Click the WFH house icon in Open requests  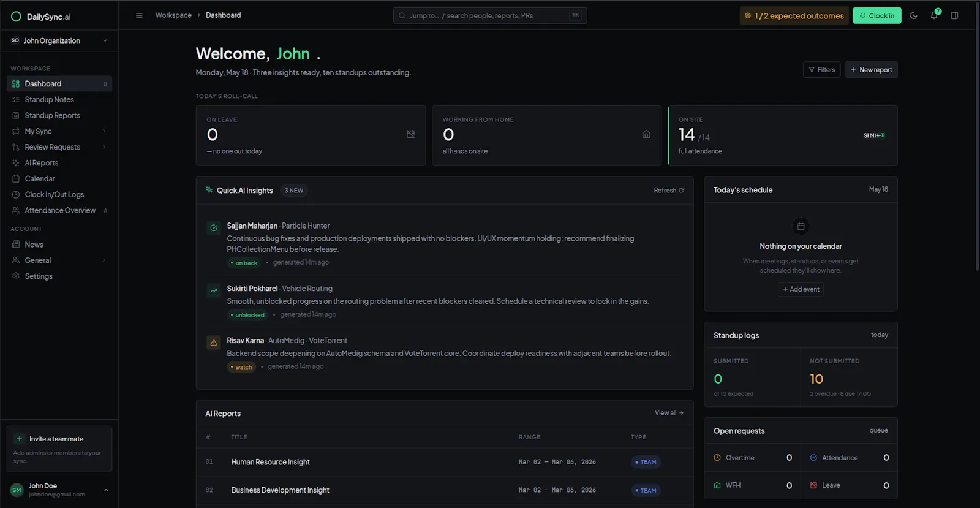pos(717,485)
